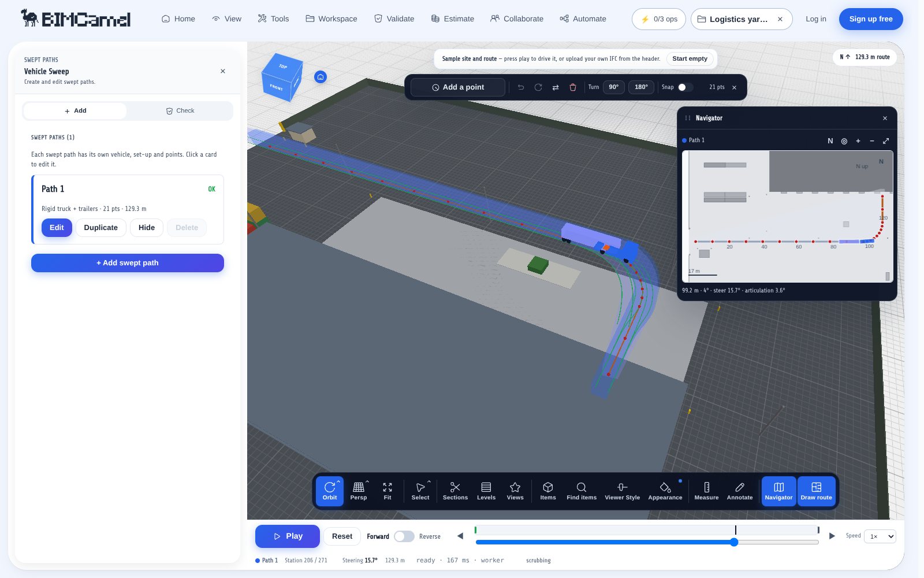
Task: Toggle the Snap switch
Action: coord(685,87)
